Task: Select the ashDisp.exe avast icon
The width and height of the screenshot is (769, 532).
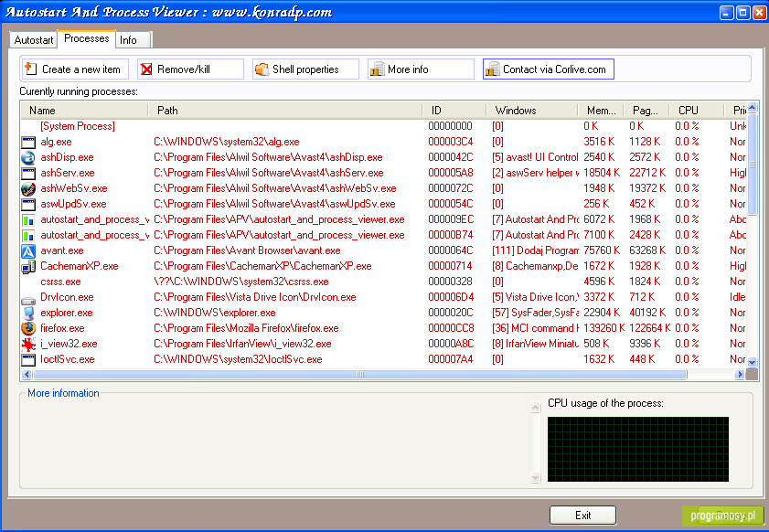Action: 28,157
